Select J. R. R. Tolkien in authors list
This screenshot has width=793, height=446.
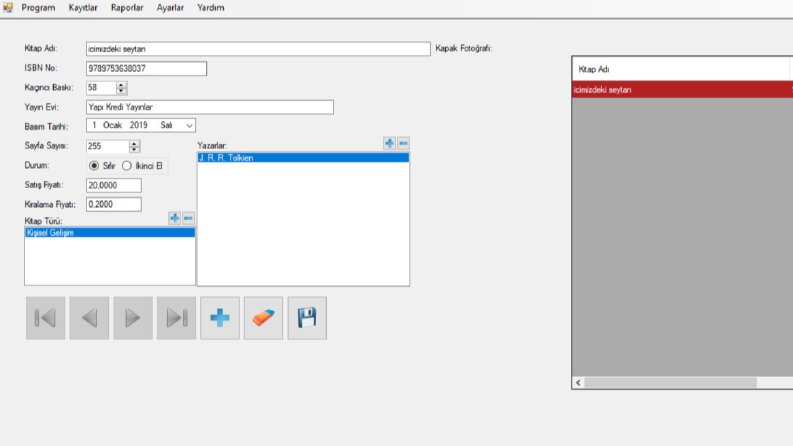303,158
